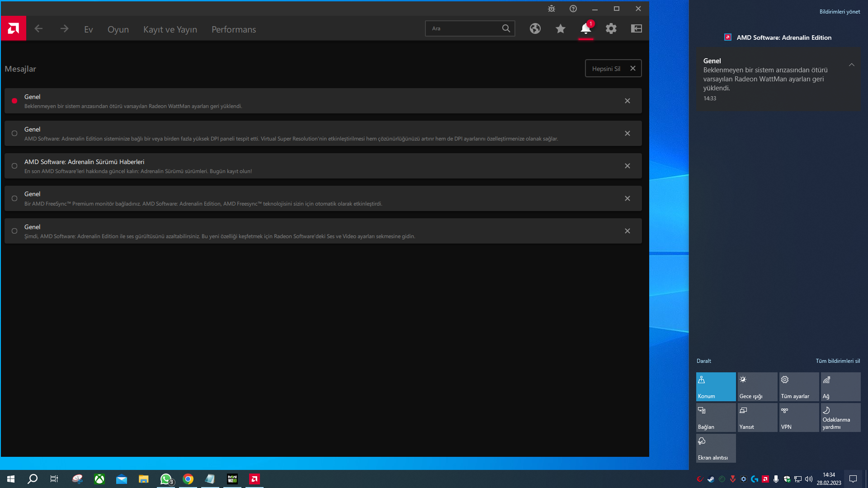Toggle Gece ışığı night light tile

757,387
